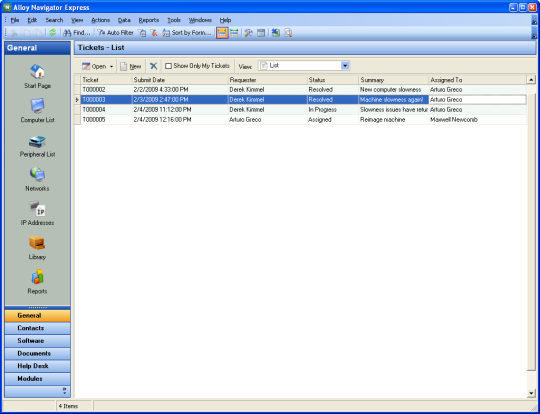This screenshot has width=540, height=414.
Task: Click the print preview magnifier icon
Action: click(x=288, y=33)
